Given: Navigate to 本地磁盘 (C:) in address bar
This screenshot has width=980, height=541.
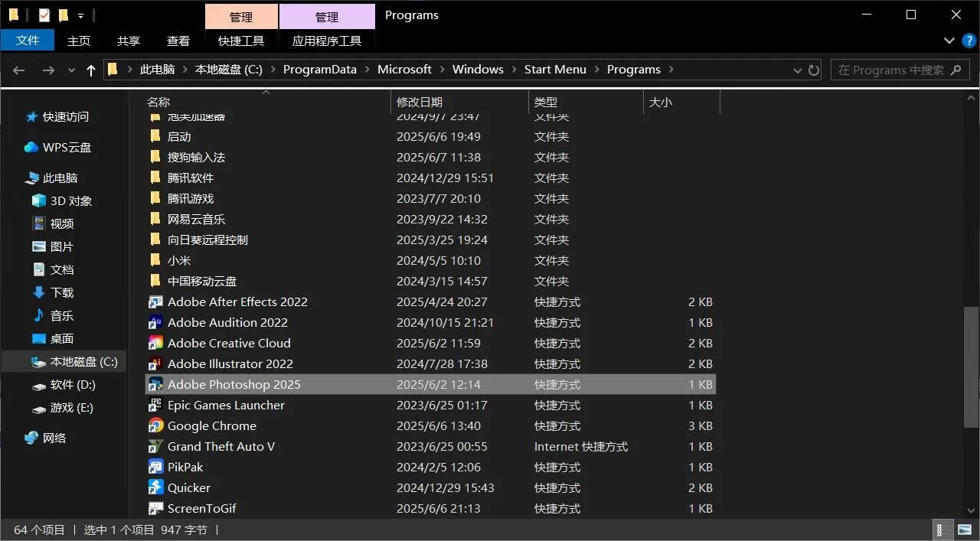Looking at the screenshot, I should 229,70.
